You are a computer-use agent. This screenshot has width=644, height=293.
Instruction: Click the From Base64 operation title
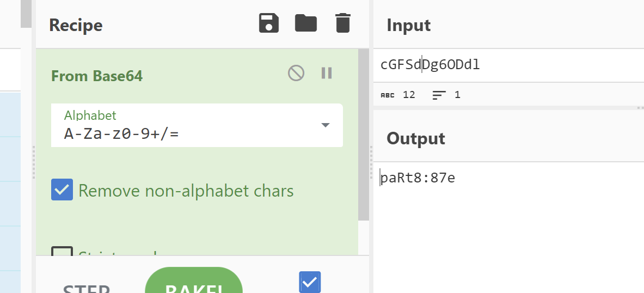[x=96, y=76]
